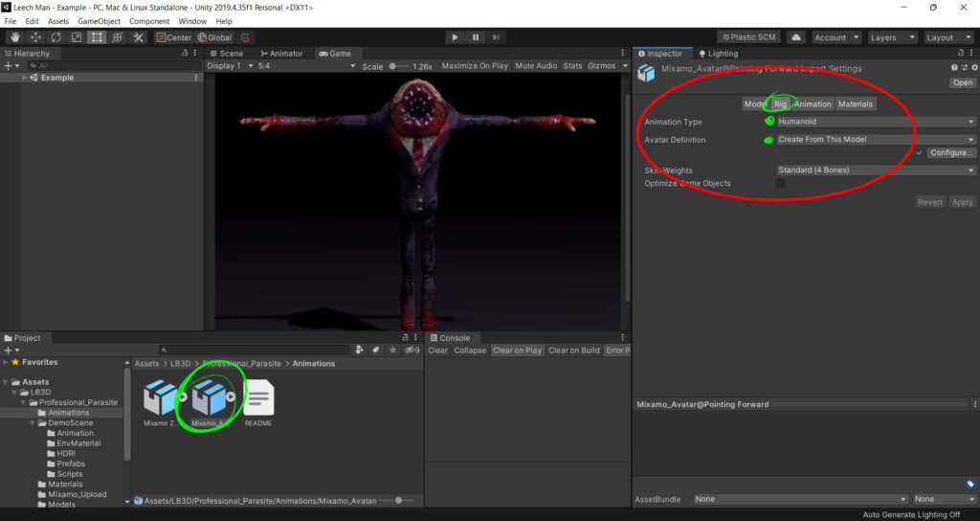Open the Model import tab
The width and height of the screenshot is (980, 521).
coord(755,103)
